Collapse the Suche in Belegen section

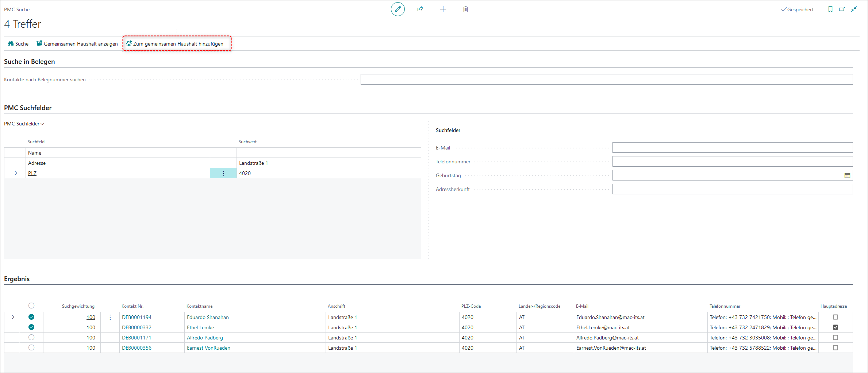coord(29,62)
